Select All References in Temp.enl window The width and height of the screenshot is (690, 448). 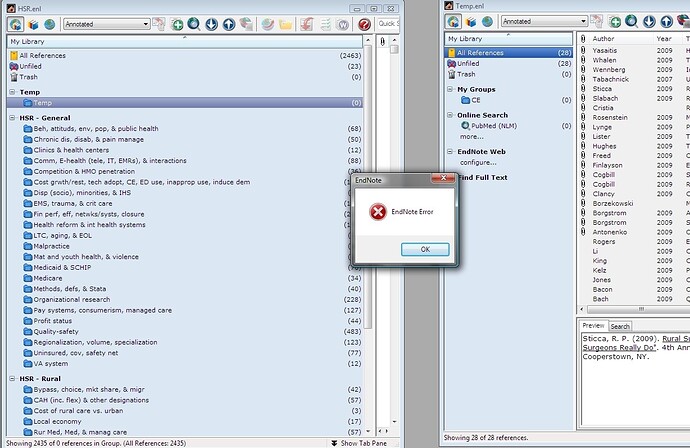click(x=509, y=53)
